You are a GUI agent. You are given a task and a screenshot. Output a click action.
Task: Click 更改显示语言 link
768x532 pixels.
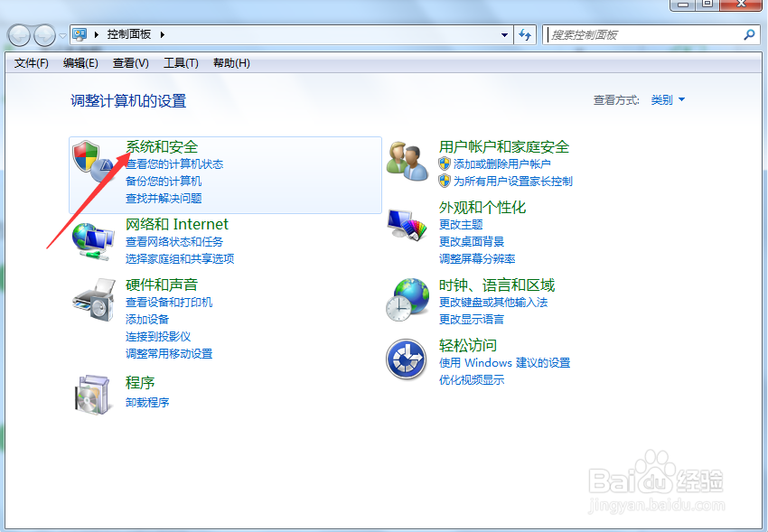coord(472,319)
